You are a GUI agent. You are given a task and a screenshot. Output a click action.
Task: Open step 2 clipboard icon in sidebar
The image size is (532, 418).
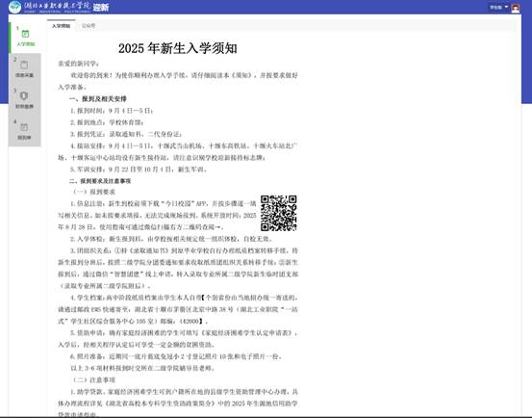[x=24, y=65]
